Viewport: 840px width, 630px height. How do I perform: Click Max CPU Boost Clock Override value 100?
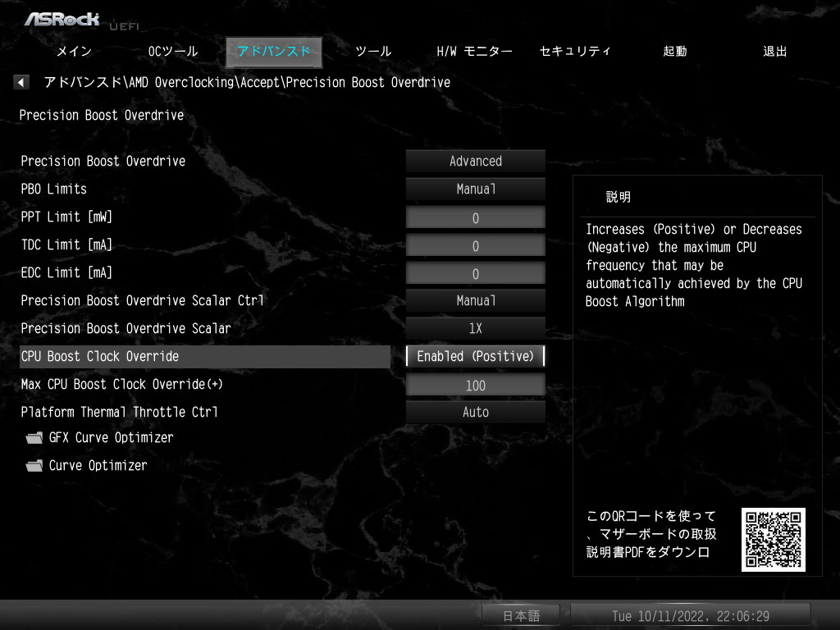pos(475,385)
